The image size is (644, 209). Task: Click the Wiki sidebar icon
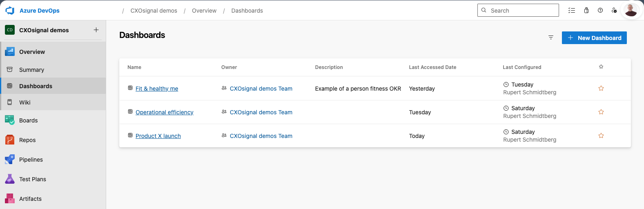click(x=10, y=102)
